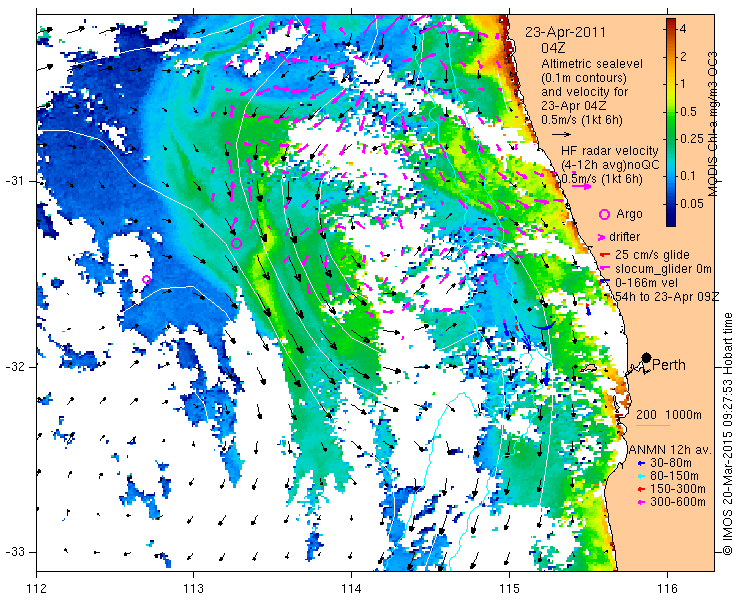Click the 'MODIS Chl-a mg/m3 OC3' colorbar title

pyautogui.click(x=713, y=125)
